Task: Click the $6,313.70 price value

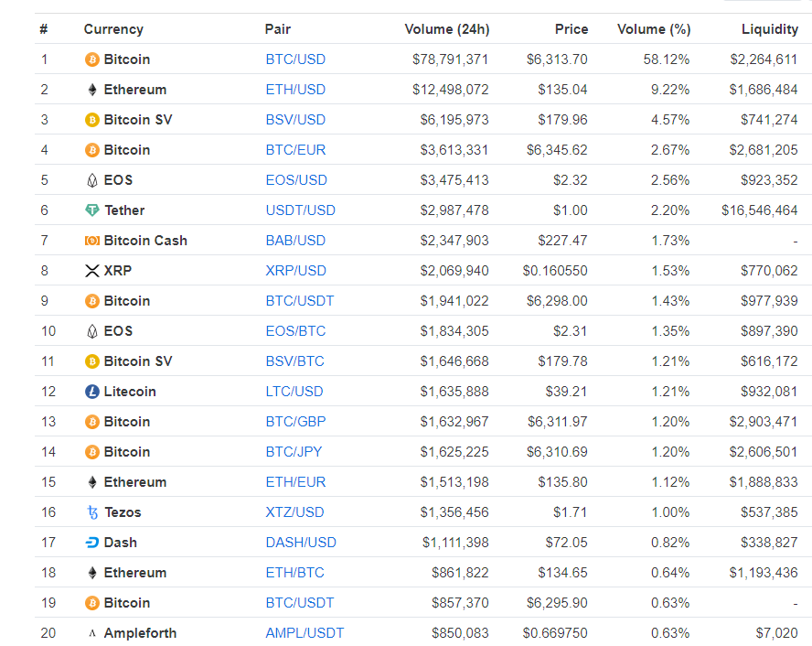Action: click(557, 59)
